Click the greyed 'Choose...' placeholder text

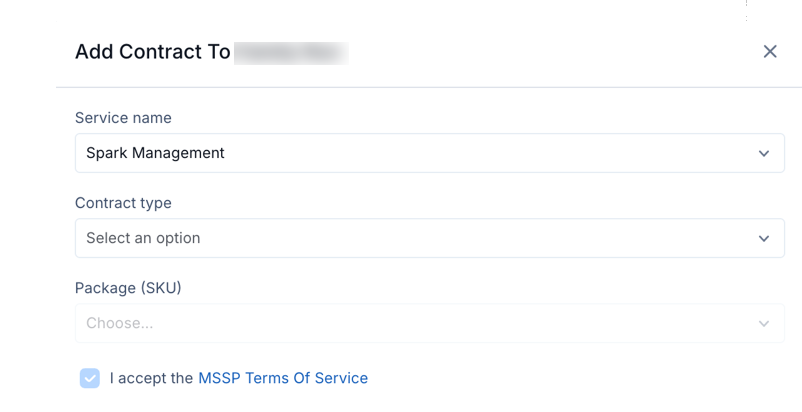(120, 323)
